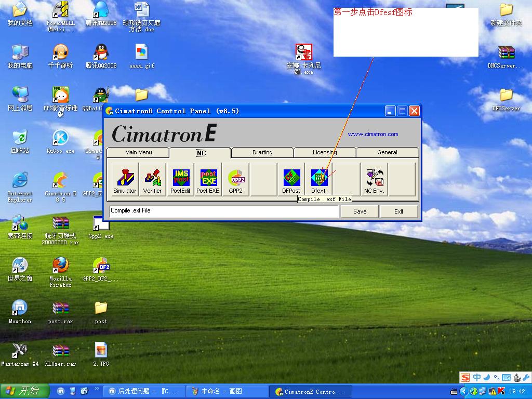This screenshot has height=399, width=532.
Task: Select the Cimatron E 8.5 desktop shortcut
Action: coord(60,187)
